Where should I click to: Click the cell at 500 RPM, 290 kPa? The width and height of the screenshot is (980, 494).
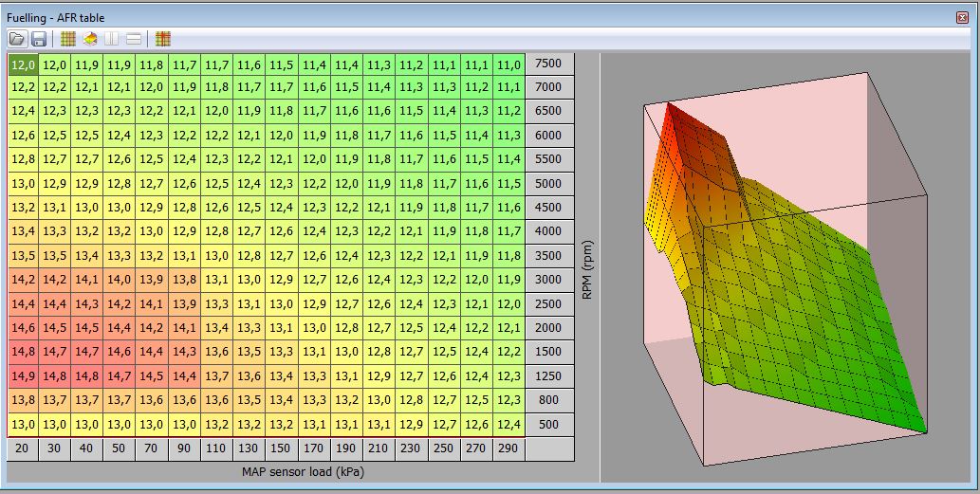(509, 424)
